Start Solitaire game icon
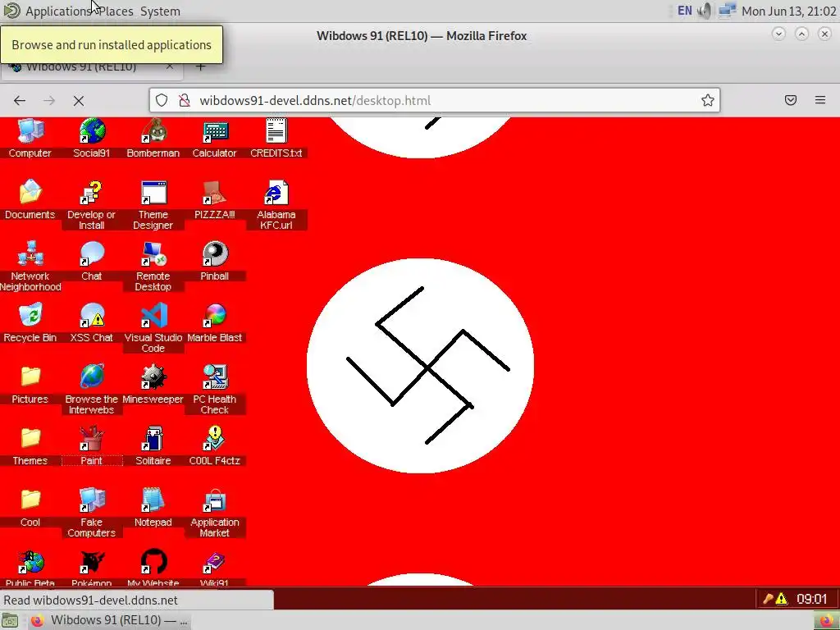The image size is (840, 630). point(153,447)
